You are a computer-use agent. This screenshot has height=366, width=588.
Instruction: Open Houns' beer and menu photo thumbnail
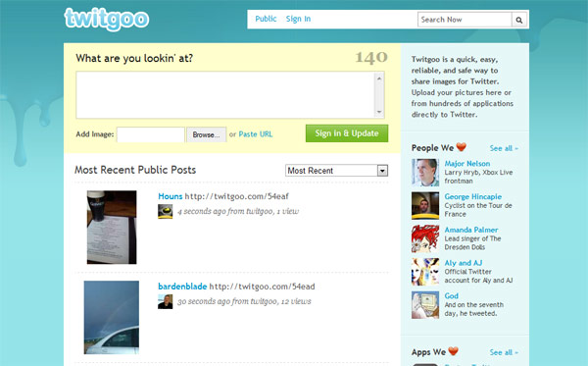point(112,227)
